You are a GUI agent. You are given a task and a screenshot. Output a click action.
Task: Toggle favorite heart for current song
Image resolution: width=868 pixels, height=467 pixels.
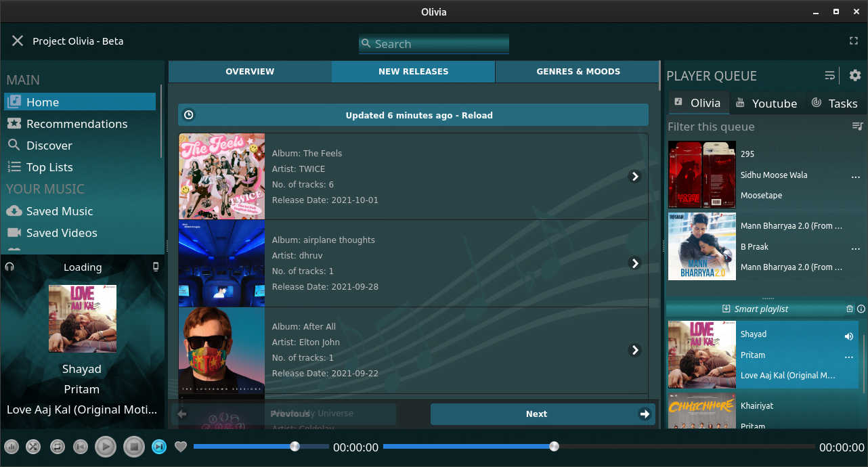[180, 447]
